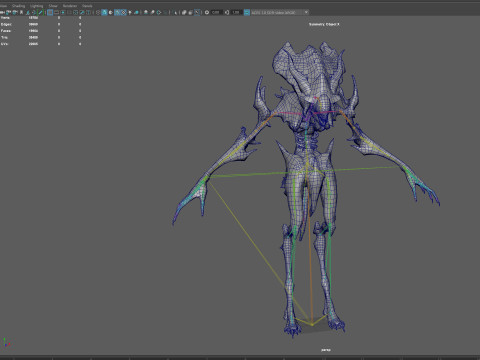
Task: Open the Grease Pencil tool
Action: (40, 12)
